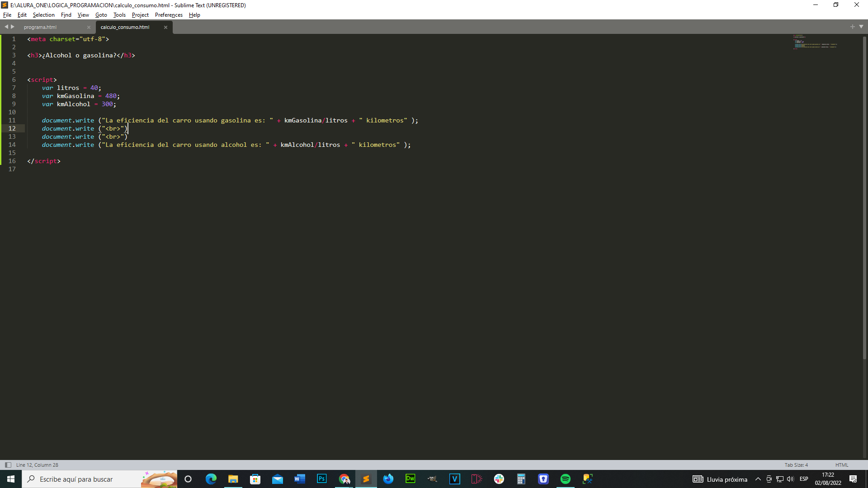
Task: Select the programa.html tab
Action: tap(41, 26)
